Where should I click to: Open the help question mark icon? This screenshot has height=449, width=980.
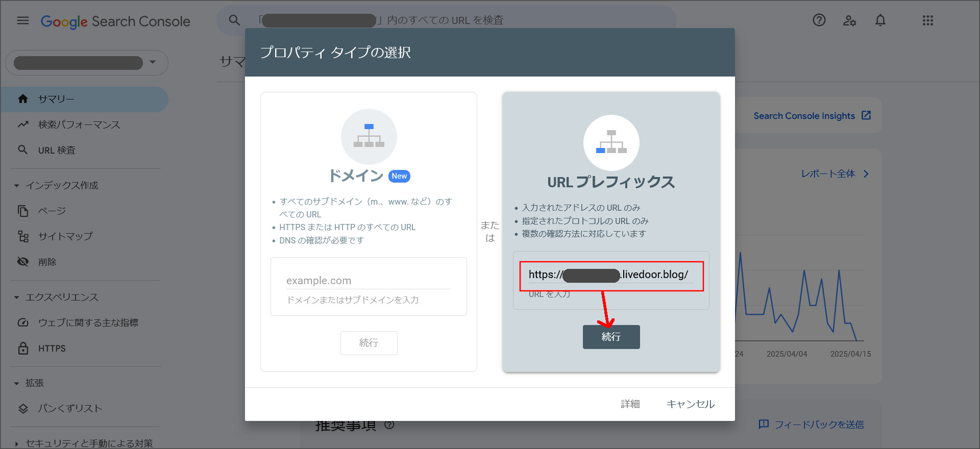pos(819,20)
